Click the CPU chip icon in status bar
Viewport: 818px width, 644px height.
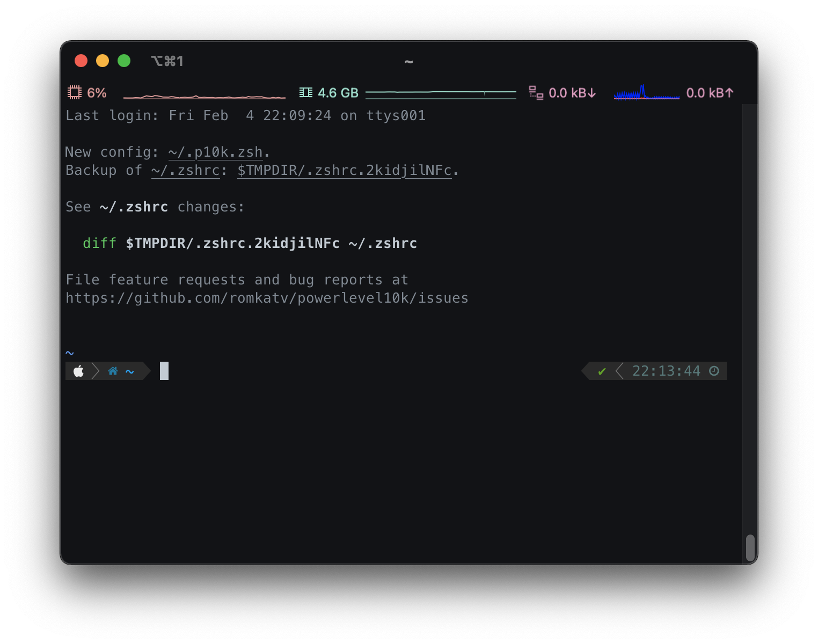(x=74, y=93)
